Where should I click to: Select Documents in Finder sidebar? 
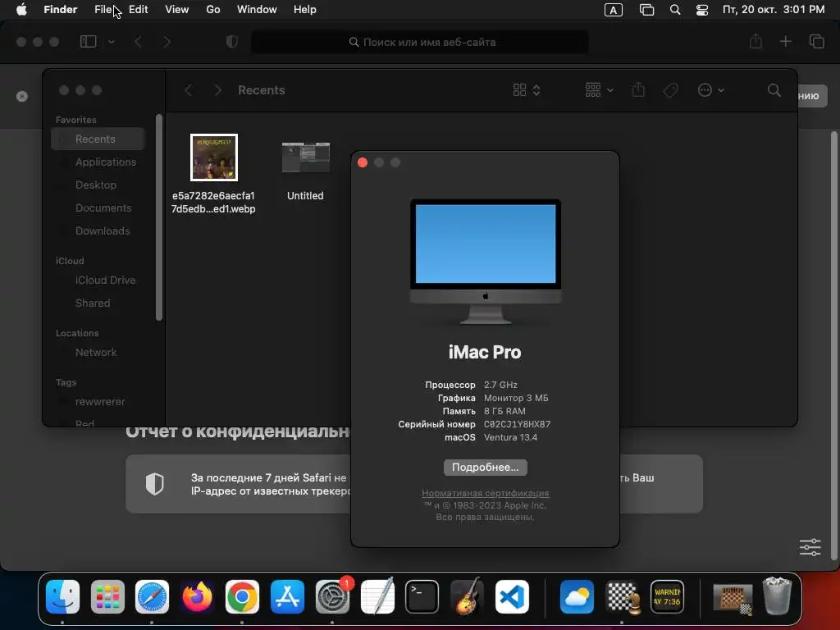coord(98,208)
